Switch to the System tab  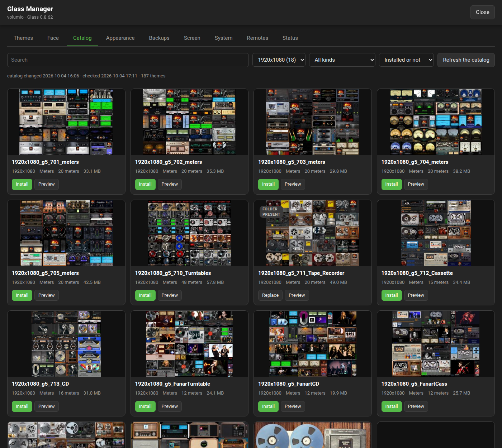click(x=224, y=38)
